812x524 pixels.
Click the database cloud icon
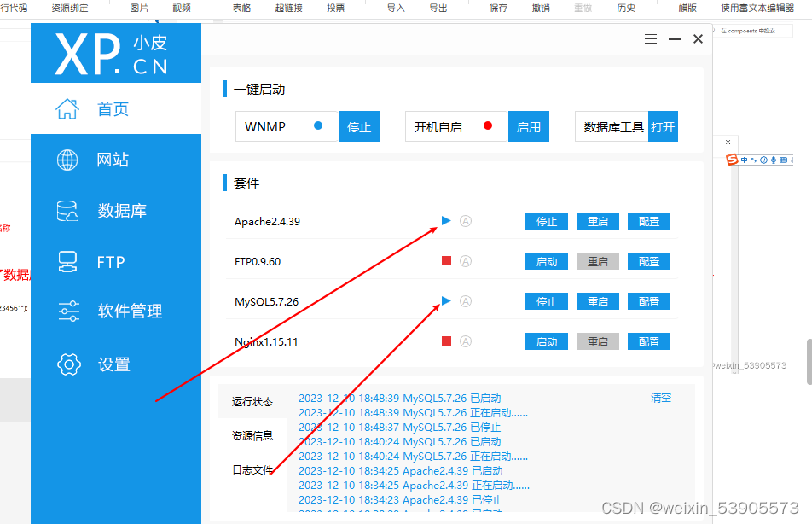point(67,211)
